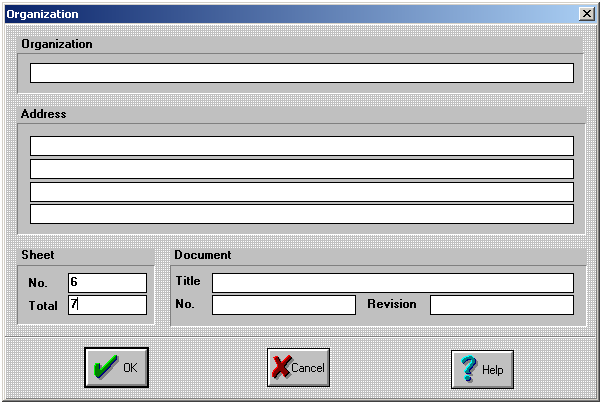601x403 pixels.
Task: Click the Title label in Document group
Action: [188, 281]
